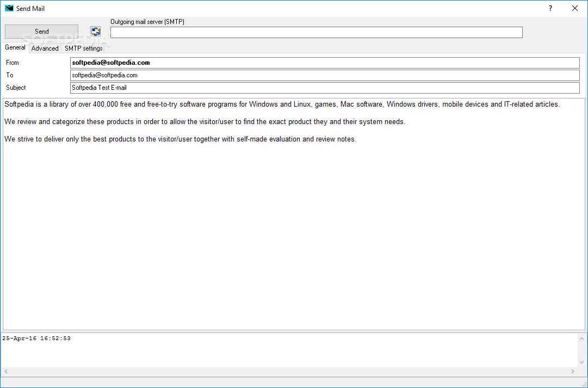Click the Send Mail title bar icon
The width and height of the screenshot is (588, 388).
(x=9, y=8)
